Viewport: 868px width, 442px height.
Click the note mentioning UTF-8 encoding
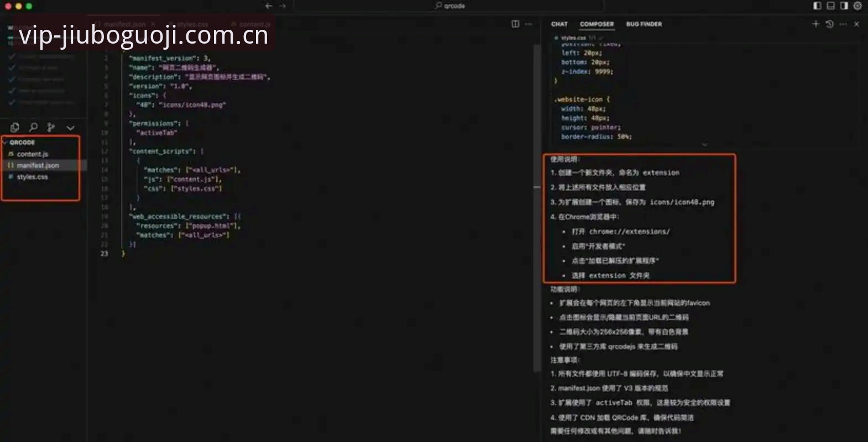(637, 373)
